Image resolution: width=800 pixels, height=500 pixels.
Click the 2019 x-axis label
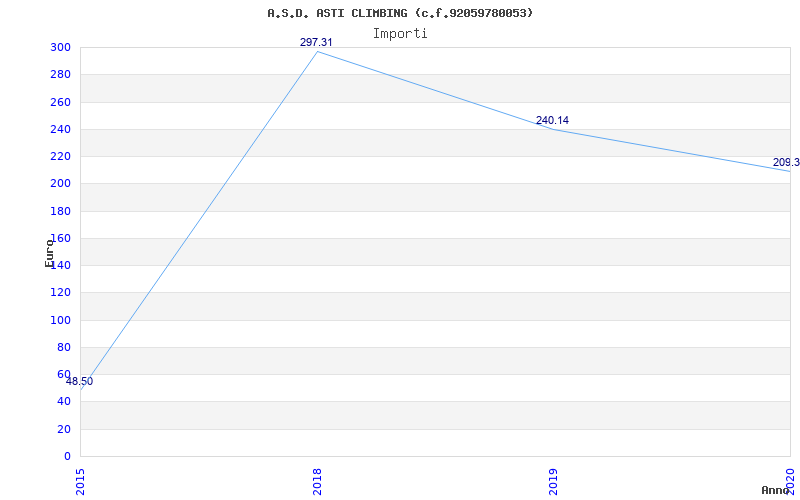pos(554,482)
